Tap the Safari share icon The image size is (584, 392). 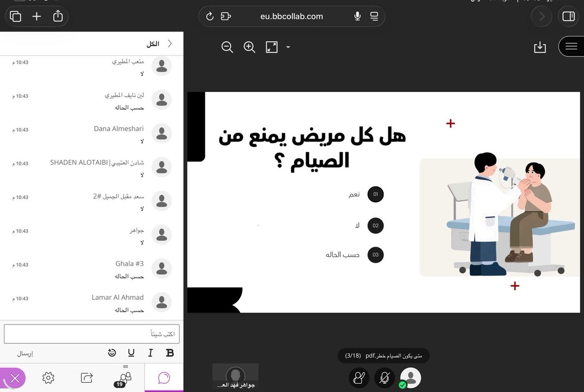pyautogui.click(x=58, y=16)
